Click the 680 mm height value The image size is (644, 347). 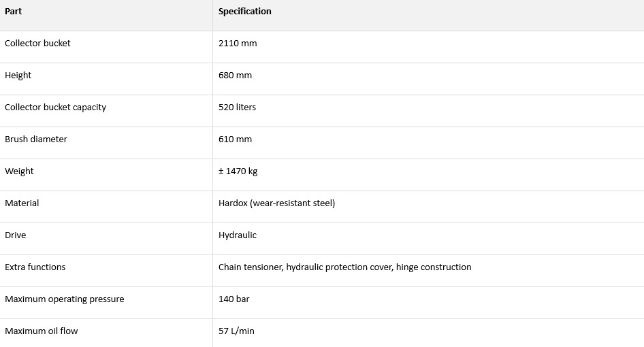click(x=235, y=75)
